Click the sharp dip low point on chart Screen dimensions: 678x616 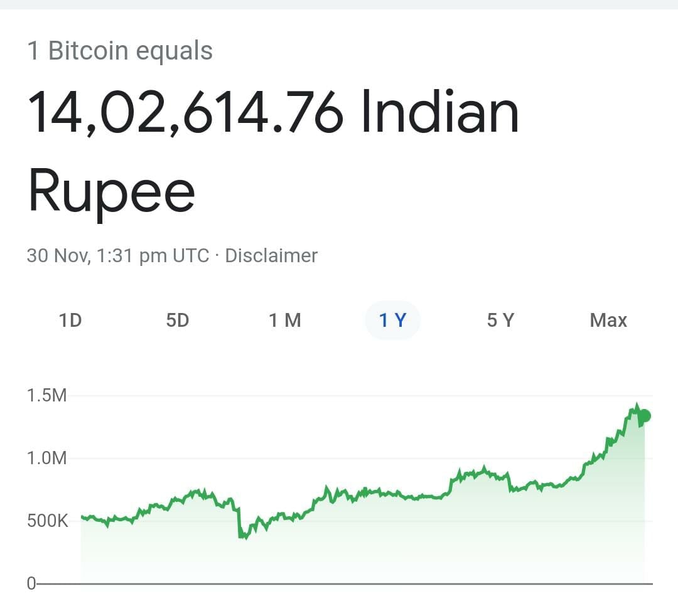[244, 536]
